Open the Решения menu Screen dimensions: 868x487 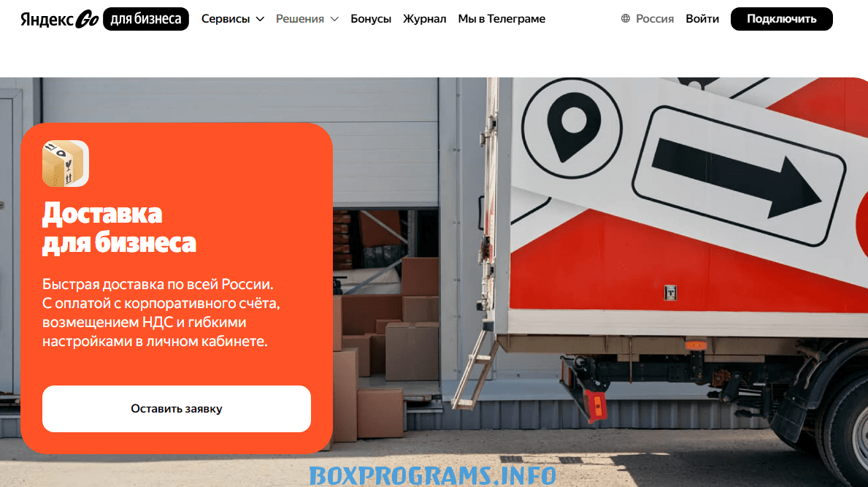pyautogui.click(x=307, y=19)
